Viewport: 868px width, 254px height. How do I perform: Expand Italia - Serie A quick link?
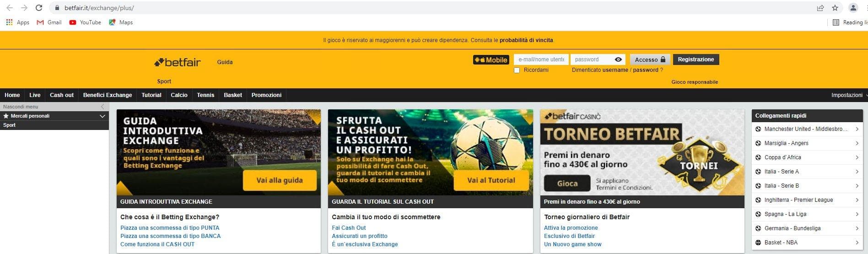point(807,172)
